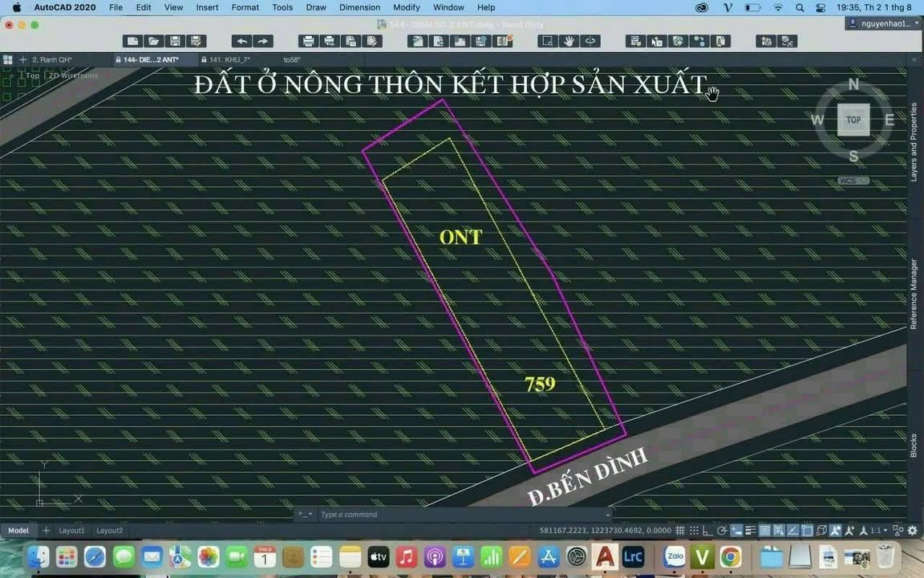This screenshot has height=578, width=924.
Task: Open the Modify menu
Action: (x=406, y=7)
